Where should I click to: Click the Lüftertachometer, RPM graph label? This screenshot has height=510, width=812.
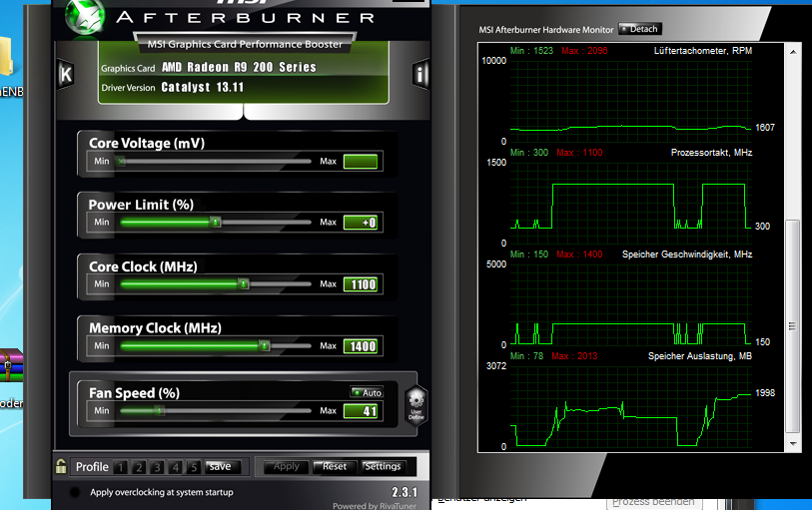(x=703, y=51)
